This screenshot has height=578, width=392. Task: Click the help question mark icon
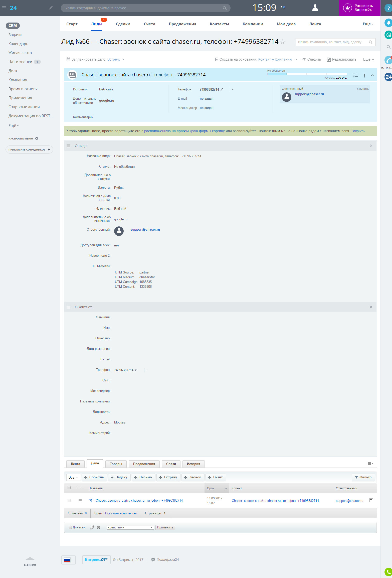pos(388,8)
